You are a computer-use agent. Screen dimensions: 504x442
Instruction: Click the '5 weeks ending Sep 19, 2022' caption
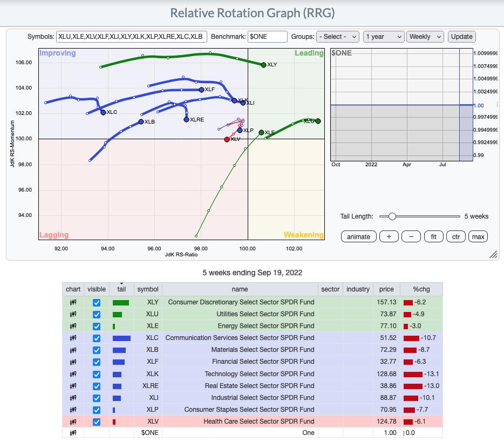tap(253, 273)
